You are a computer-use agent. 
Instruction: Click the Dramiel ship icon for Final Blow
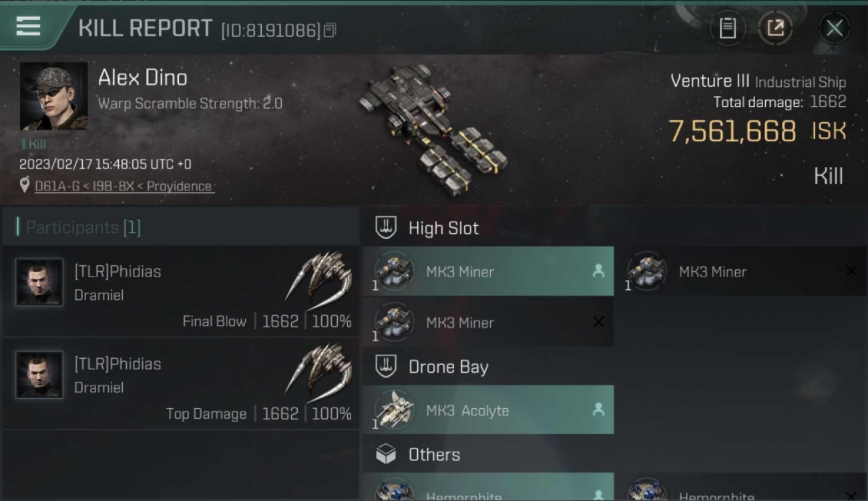320,277
